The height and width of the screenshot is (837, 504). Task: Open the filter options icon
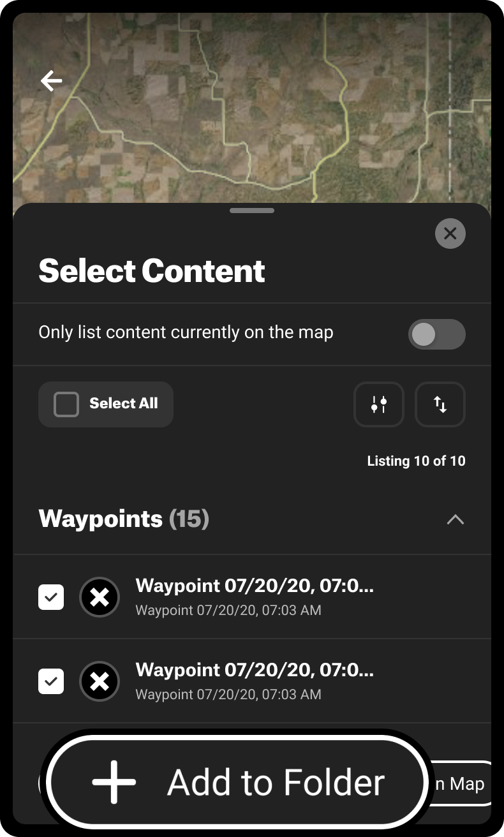pyautogui.click(x=379, y=404)
